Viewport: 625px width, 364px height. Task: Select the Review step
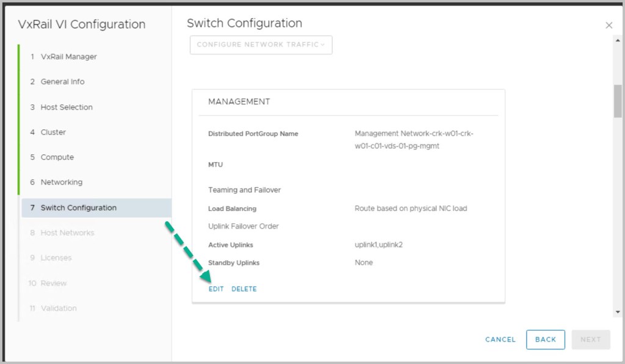(x=54, y=284)
